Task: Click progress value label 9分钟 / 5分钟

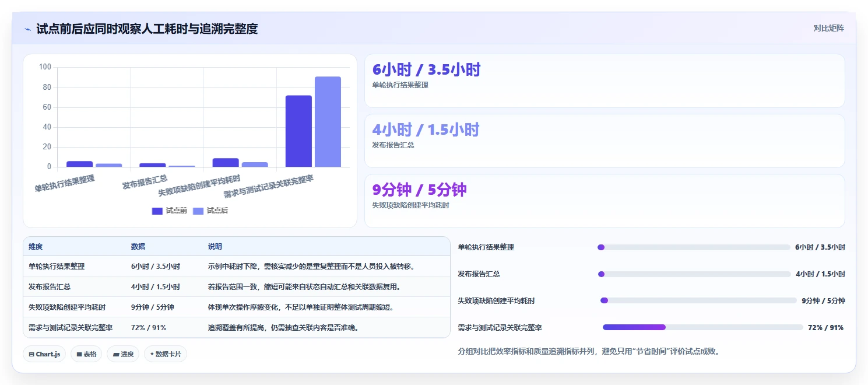Action: [823, 301]
